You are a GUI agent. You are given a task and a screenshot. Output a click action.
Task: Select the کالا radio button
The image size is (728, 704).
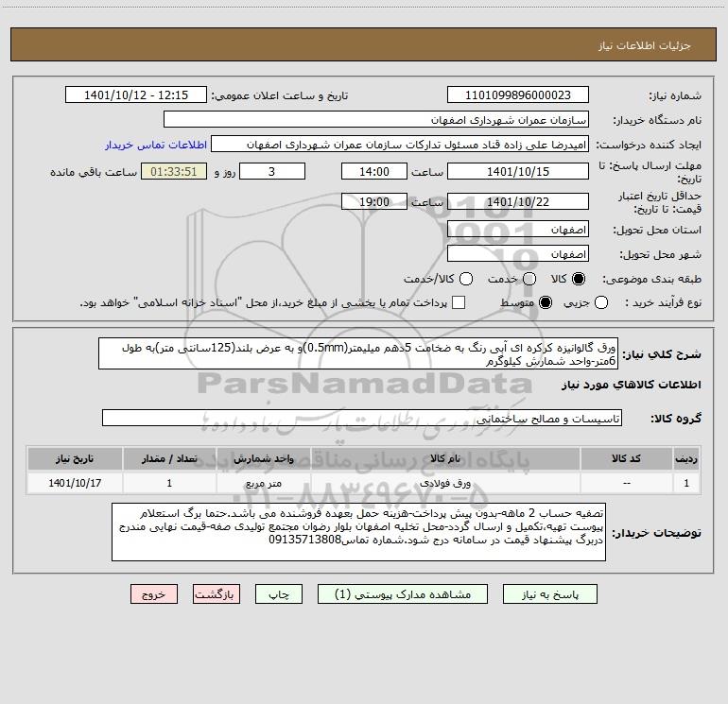point(579,279)
